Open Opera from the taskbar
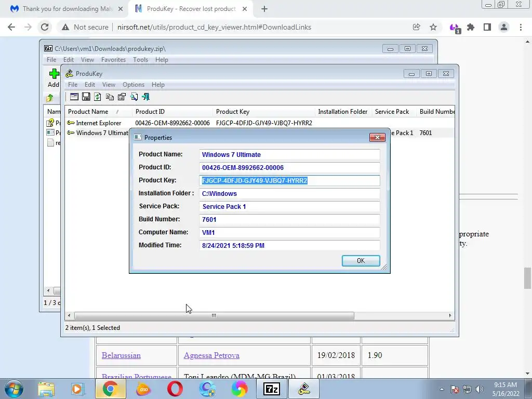Image resolution: width=532 pixels, height=399 pixels. pos(175,389)
